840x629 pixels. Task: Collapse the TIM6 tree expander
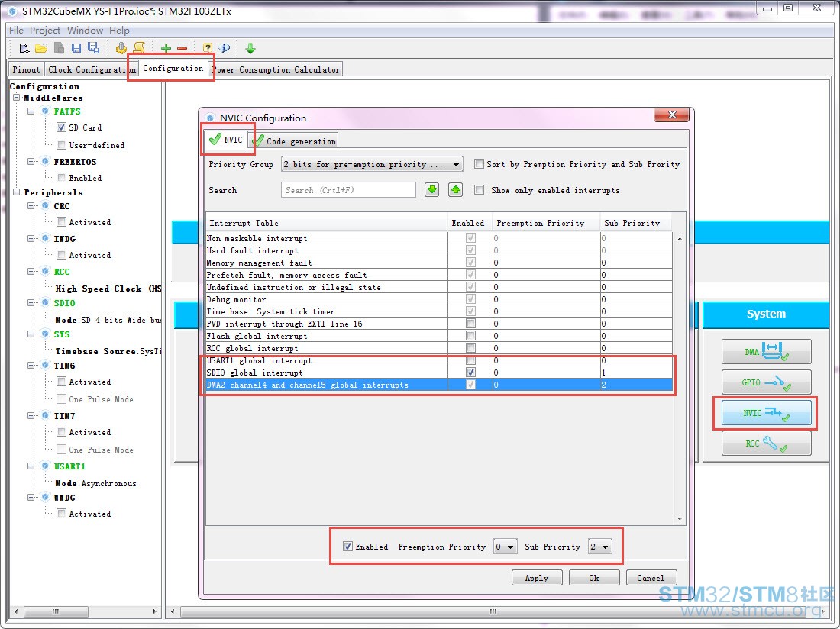tap(31, 366)
